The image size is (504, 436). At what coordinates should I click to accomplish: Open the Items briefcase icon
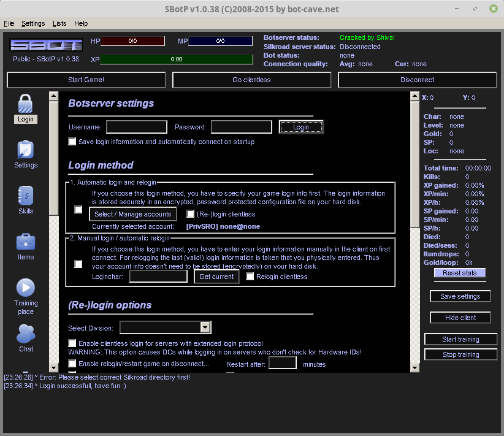[x=26, y=242]
